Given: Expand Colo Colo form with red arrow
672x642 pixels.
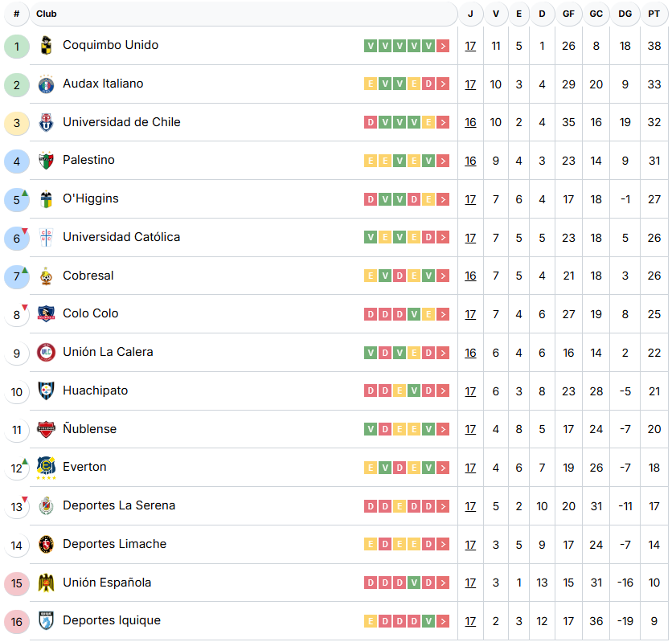Looking at the screenshot, I should coord(443,314).
